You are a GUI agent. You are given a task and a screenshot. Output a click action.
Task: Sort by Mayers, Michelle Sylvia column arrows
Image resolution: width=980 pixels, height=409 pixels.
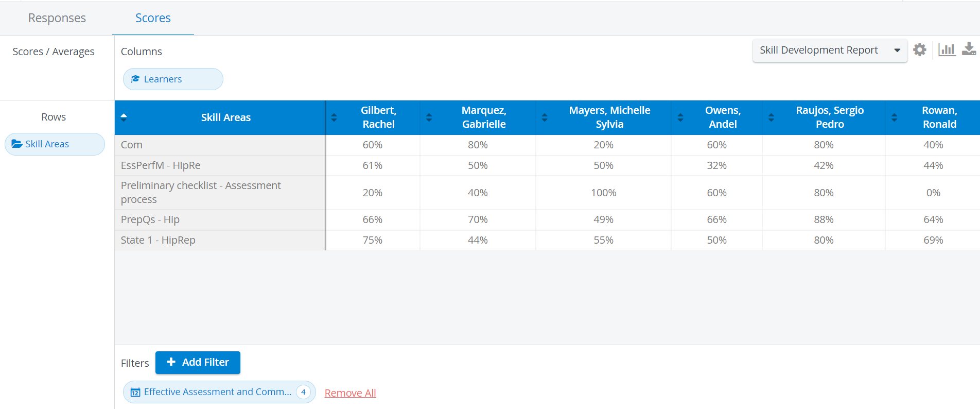(545, 117)
